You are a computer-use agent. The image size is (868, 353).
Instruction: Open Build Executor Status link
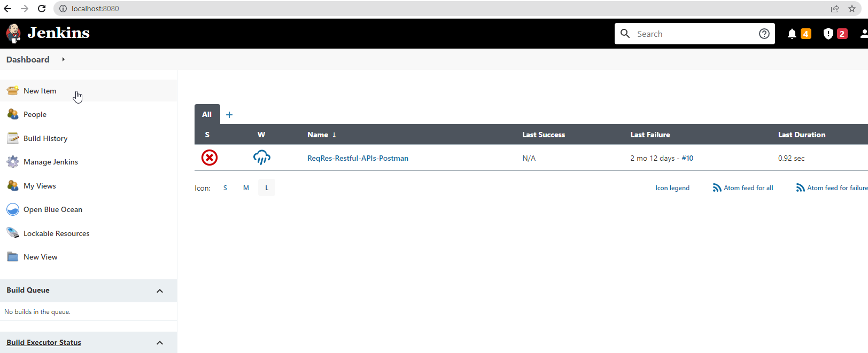pyautogui.click(x=44, y=342)
